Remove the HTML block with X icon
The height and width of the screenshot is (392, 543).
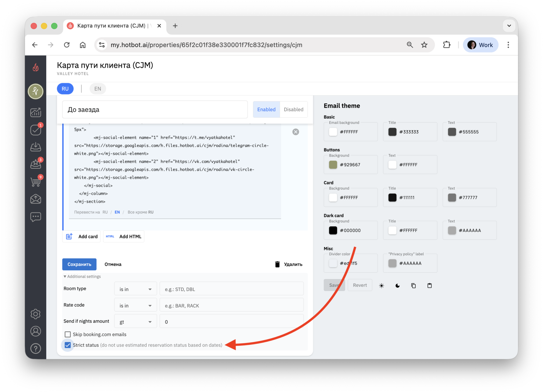296,132
